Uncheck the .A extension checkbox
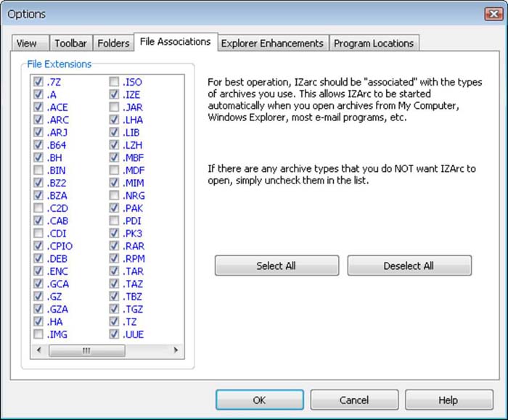Image resolution: width=508 pixels, height=420 pixels. (38, 94)
